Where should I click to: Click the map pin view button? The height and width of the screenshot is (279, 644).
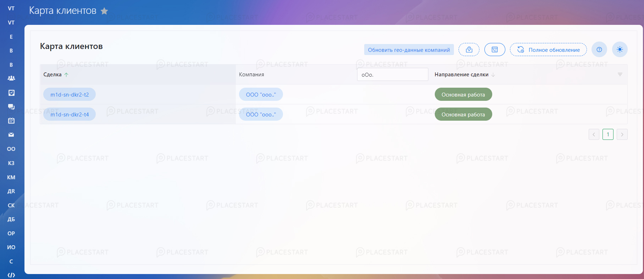click(x=469, y=50)
